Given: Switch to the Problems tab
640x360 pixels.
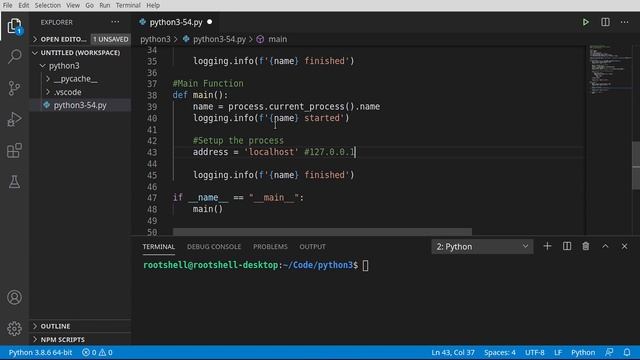Looking at the screenshot, I should coord(270,247).
